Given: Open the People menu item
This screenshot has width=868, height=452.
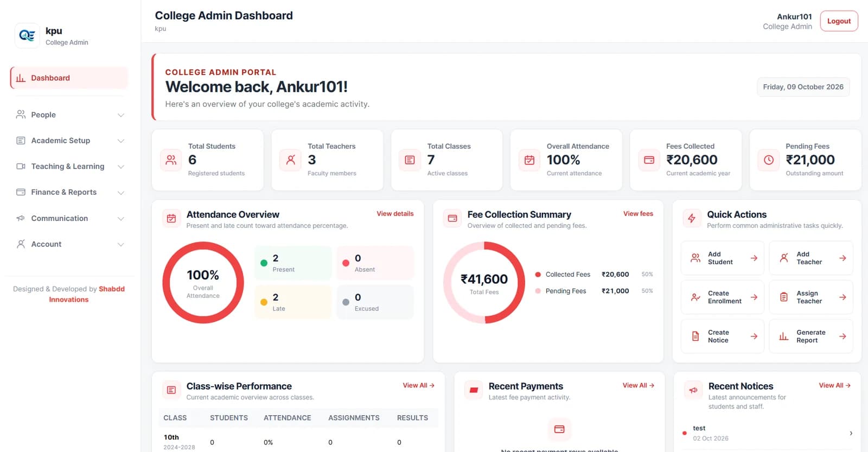Looking at the screenshot, I should (69, 114).
